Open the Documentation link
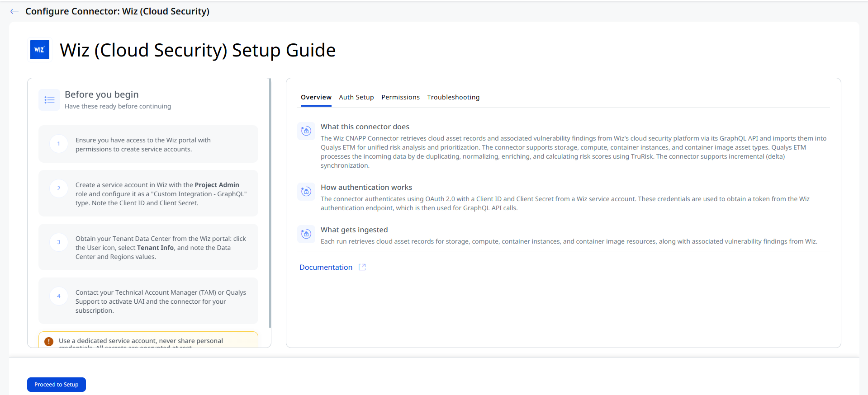 pos(326,267)
